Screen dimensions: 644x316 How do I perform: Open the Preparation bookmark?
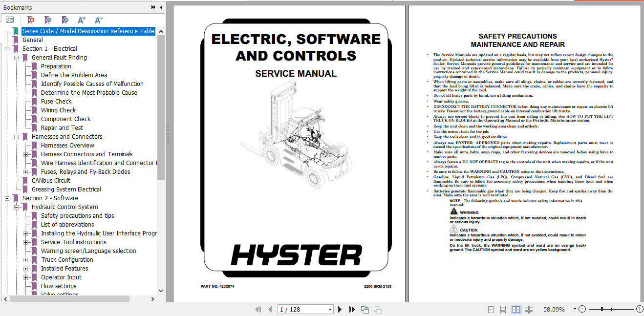pos(56,66)
